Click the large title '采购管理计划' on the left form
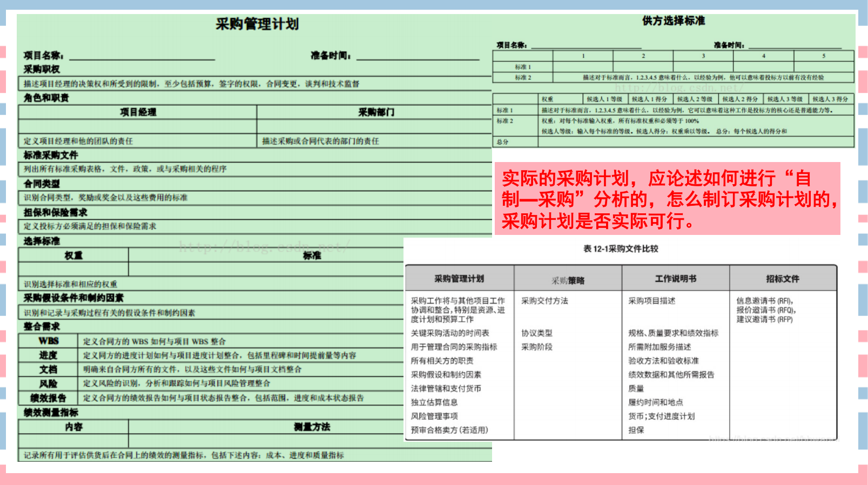This screenshot has height=485, width=868. tap(257, 24)
